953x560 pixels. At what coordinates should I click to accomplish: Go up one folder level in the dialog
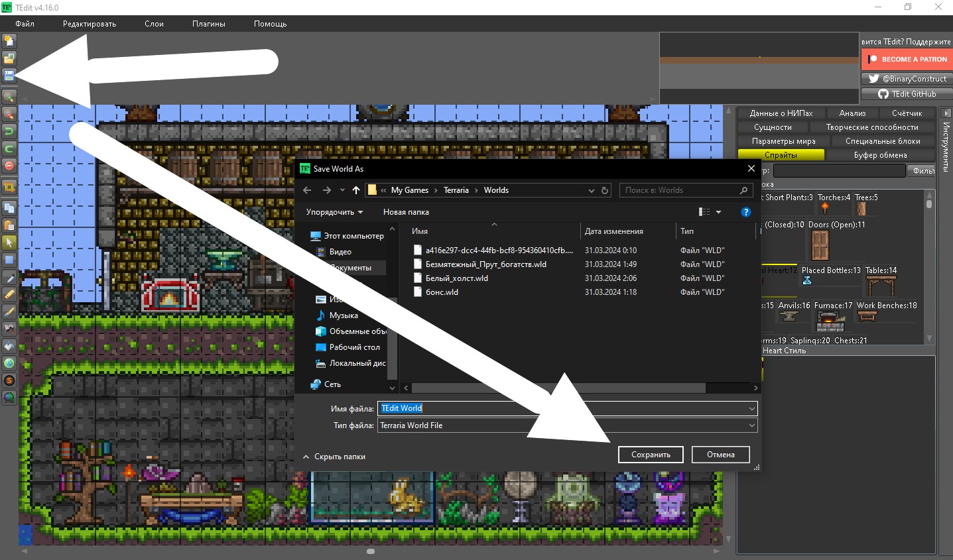coord(356,190)
